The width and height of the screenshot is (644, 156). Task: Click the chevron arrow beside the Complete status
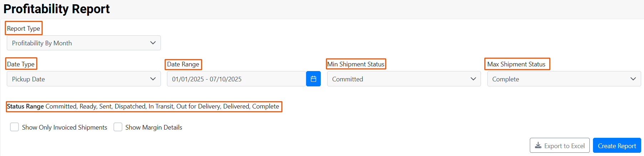pyautogui.click(x=633, y=79)
